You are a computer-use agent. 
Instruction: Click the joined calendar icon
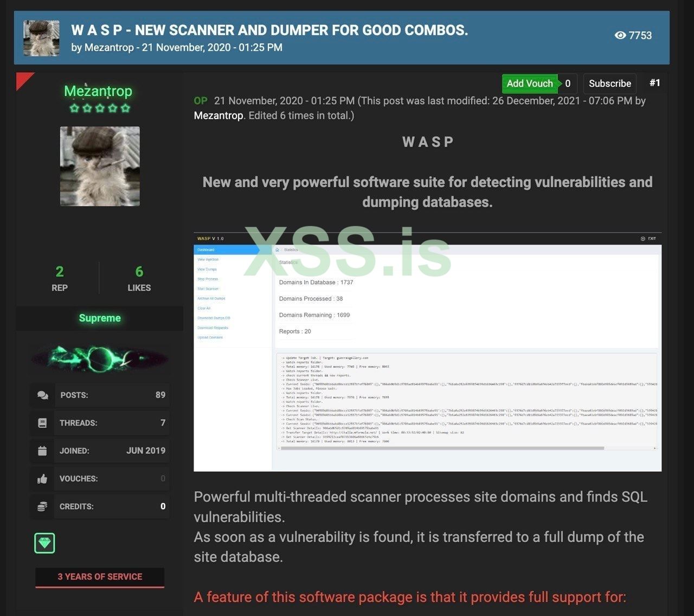[x=42, y=451]
